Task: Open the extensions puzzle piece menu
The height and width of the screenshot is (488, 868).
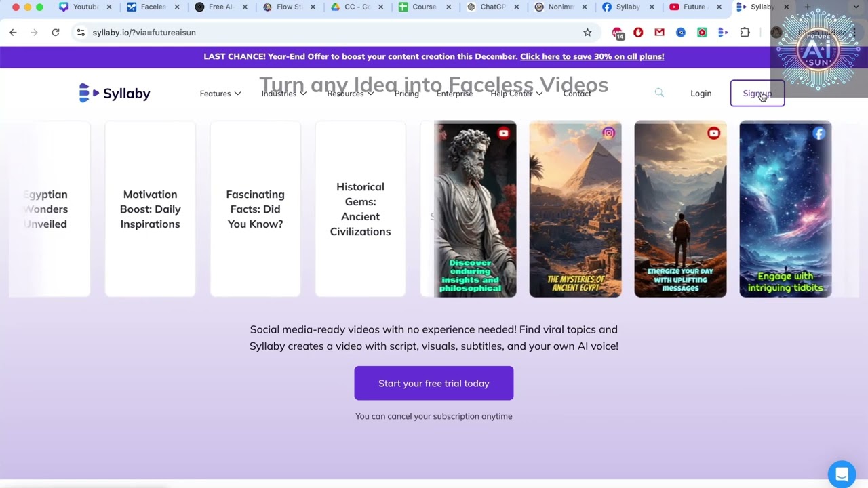Action: [x=745, y=32]
